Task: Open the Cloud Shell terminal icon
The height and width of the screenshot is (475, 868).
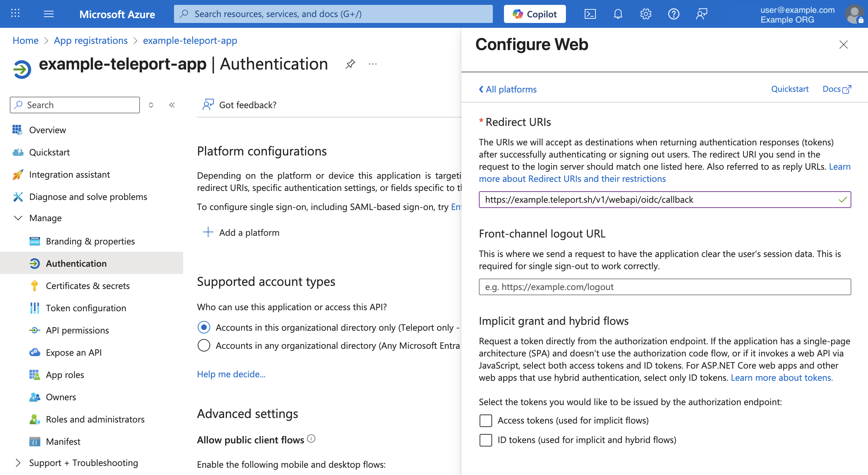Action: [x=590, y=14]
